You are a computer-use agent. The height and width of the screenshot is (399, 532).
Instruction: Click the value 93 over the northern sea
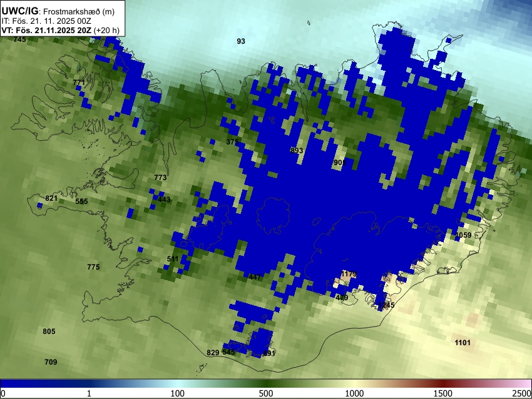pyautogui.click(x=241, y=41)
